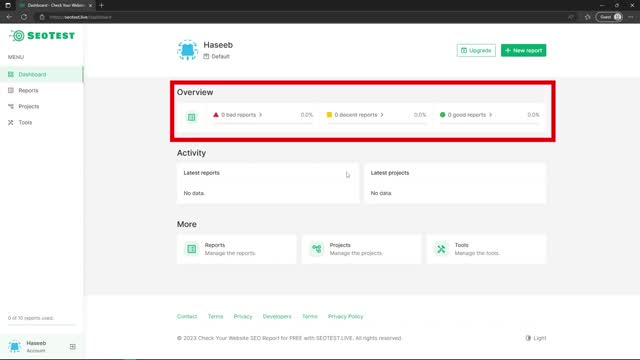Close the Dashboard browser tab
The width and height of the screenshot is (640, 360).
(90, 5)
